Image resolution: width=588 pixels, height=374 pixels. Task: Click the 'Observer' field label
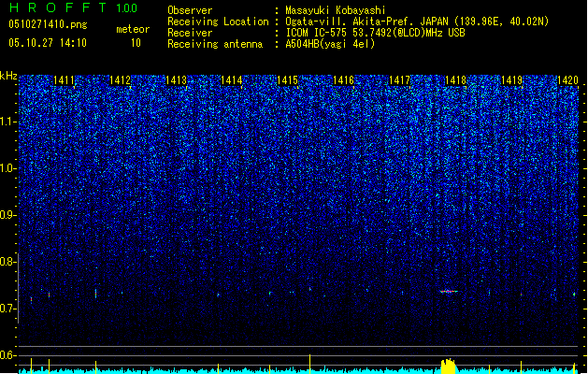[190, 10]
